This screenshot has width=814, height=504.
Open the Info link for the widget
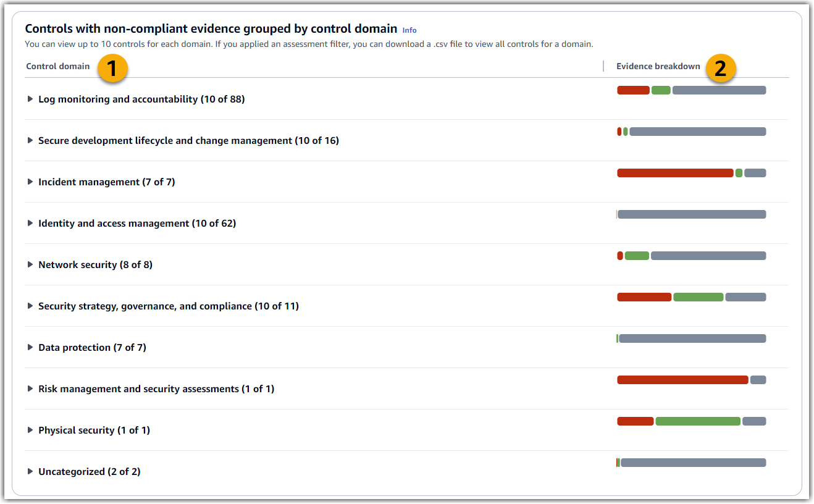[409, 30]
